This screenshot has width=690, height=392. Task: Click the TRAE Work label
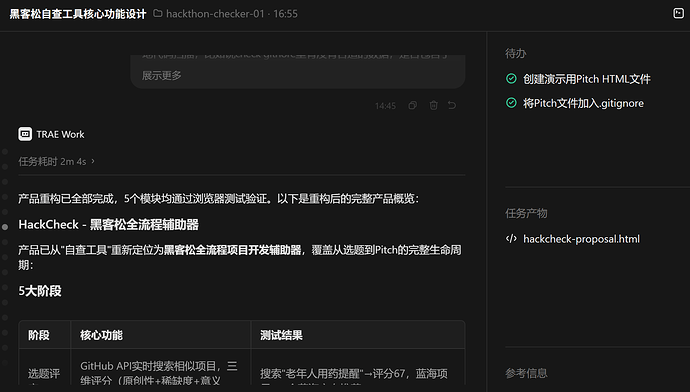coord(60,134)
